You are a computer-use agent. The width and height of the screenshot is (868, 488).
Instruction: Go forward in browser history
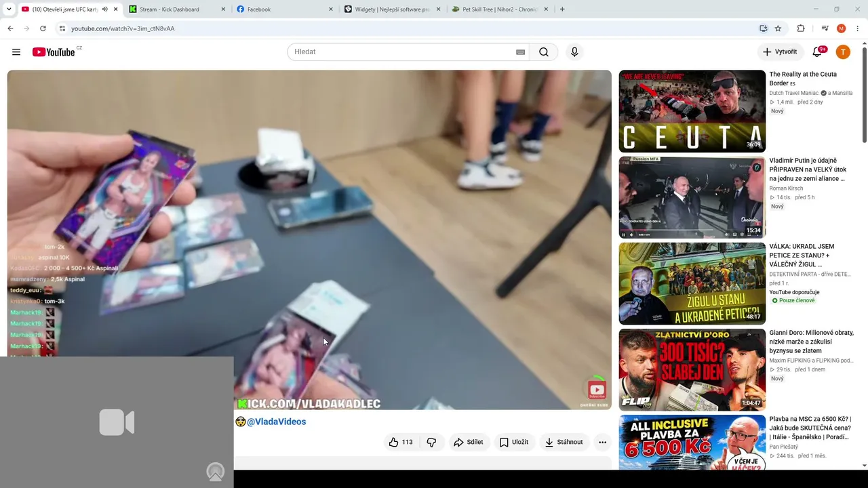(x=26, y=28)
